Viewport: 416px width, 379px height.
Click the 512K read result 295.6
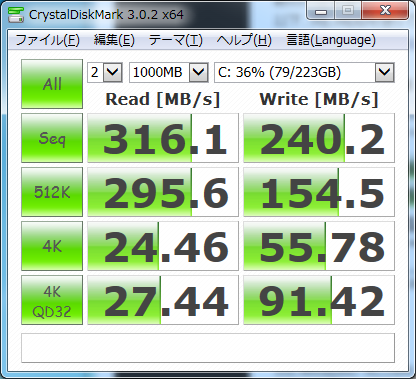(163, 192)
